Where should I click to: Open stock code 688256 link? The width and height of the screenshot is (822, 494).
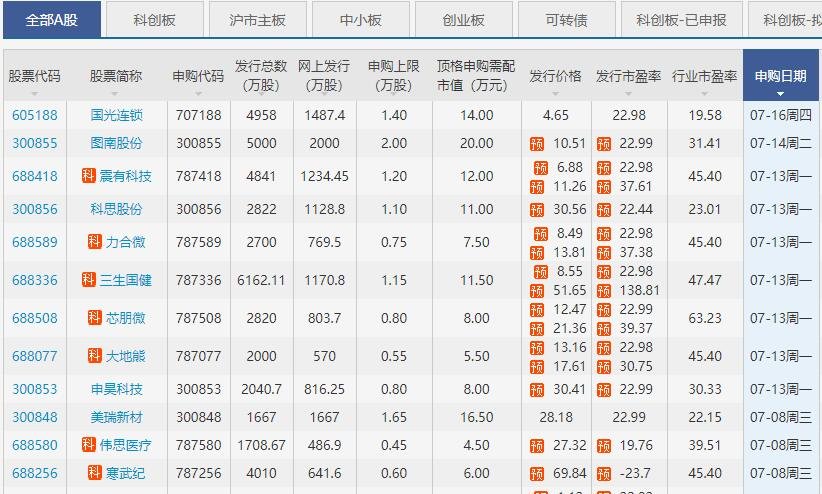pos(35,473)
